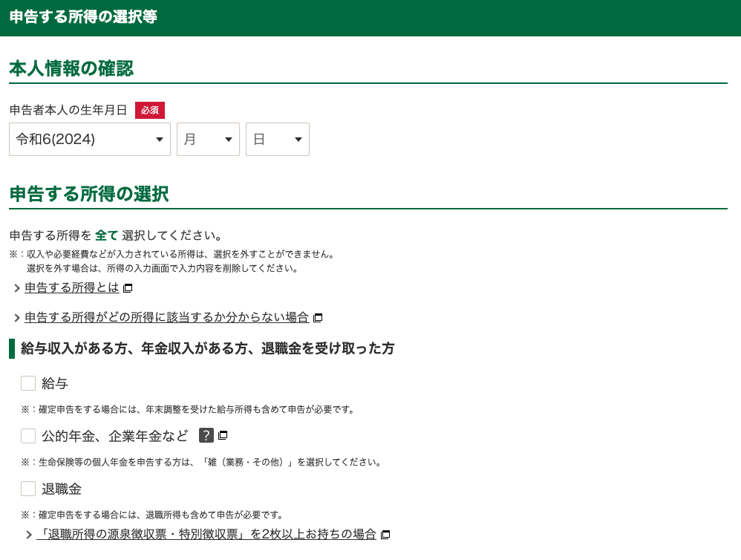
Task: Click note about 年末調整を受けた給与所得
Action: tap(188, 409)
